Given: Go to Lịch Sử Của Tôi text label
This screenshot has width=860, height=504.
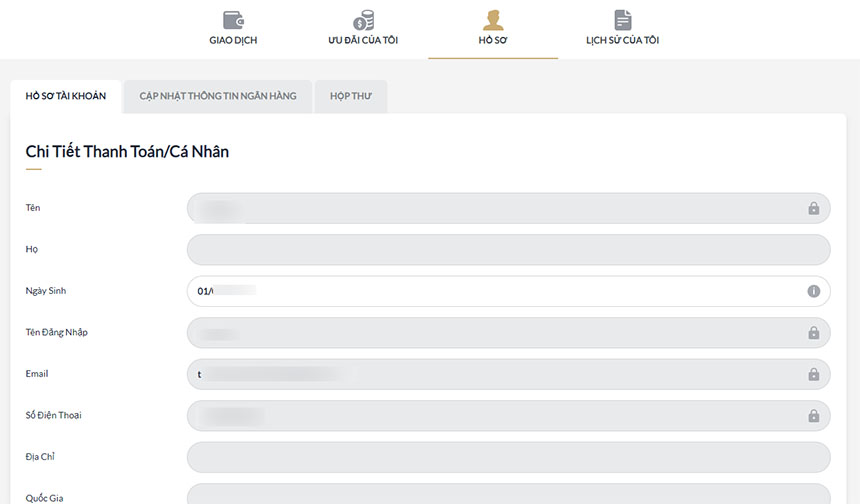Looking at the screenshot, I should [x=622, y=41].
